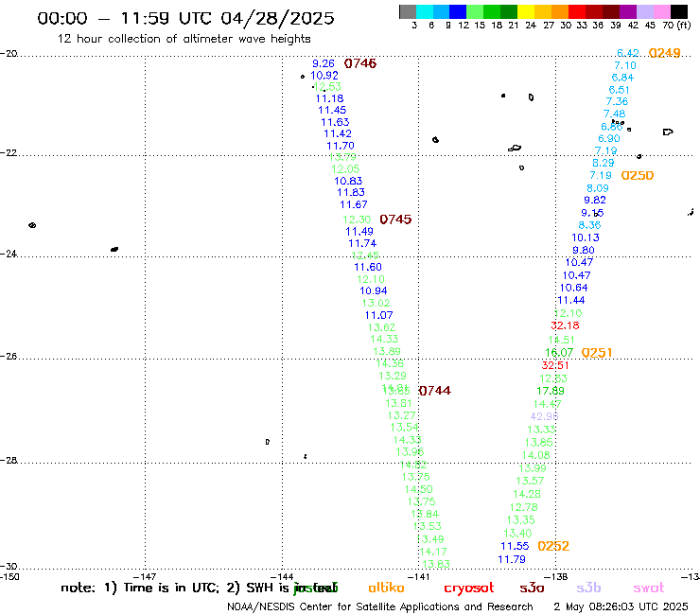700x615 pixels.
Task: Click the gray swatch in the color scale
Action: click(408, 11)
